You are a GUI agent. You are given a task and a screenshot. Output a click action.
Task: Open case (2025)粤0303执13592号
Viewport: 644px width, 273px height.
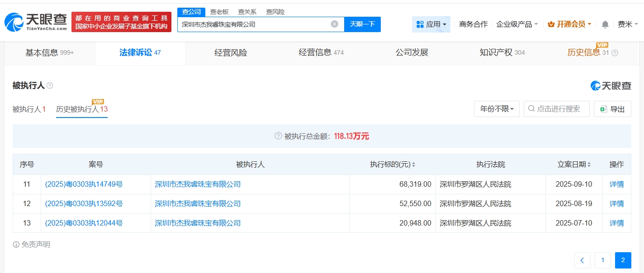(x=84, y=204)
